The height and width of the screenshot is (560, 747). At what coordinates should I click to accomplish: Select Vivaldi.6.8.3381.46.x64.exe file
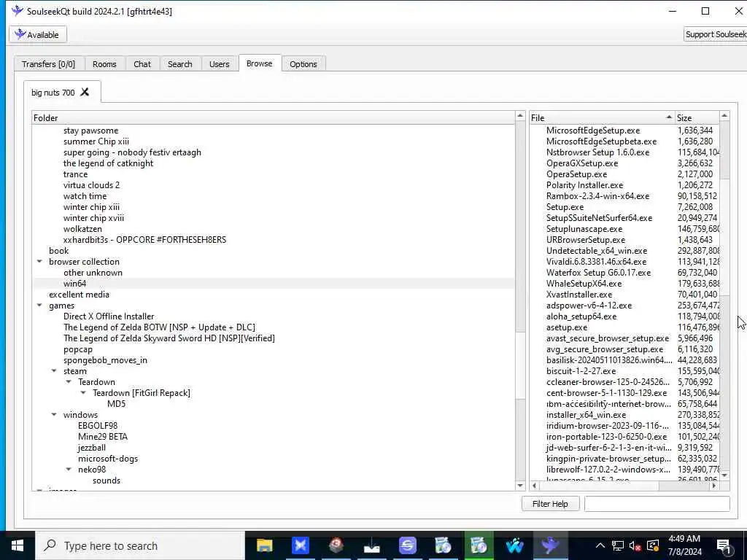(597, 262)
